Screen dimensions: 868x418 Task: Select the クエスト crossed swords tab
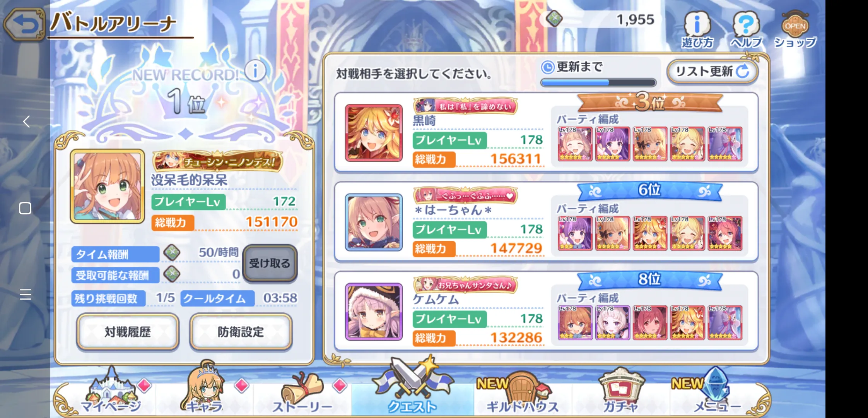coord(412,387)
